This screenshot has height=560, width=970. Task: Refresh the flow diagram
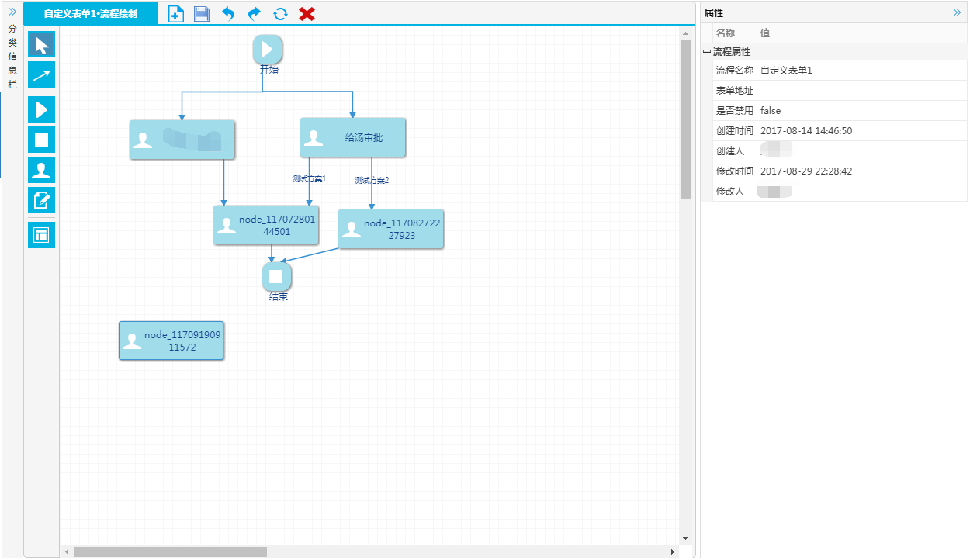click(281, 14)
